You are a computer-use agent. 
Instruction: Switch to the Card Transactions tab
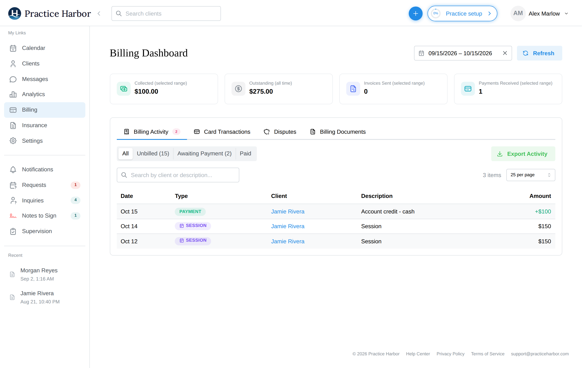(x=222, y=132)
